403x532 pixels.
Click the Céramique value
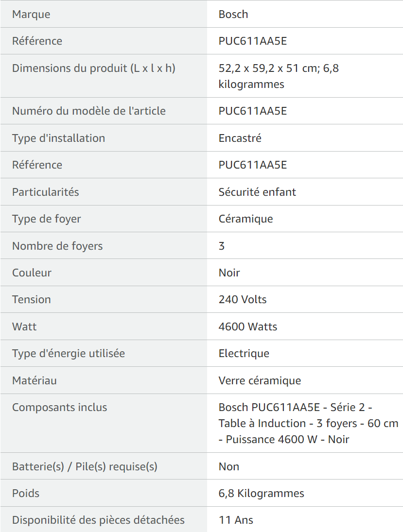pos(246,219)
